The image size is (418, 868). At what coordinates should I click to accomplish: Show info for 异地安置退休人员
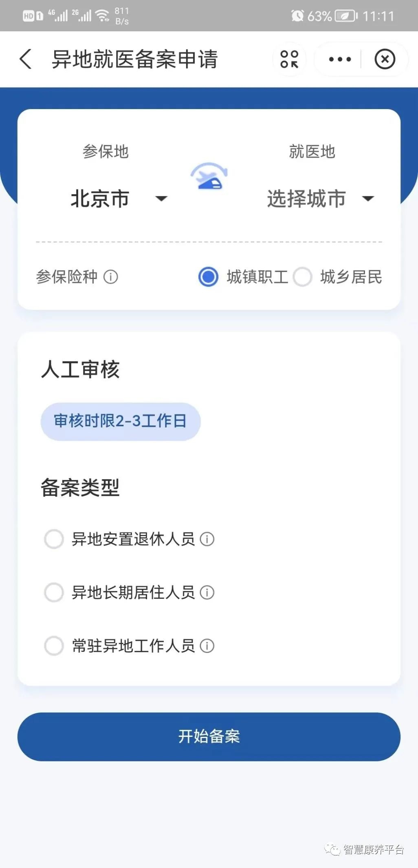coord(207,539)
